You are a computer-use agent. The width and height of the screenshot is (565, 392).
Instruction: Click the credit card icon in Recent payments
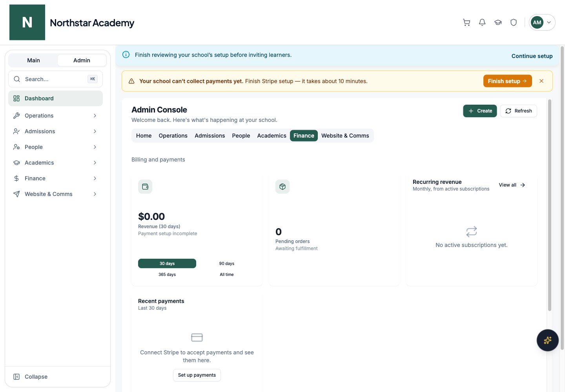point(197,337)
